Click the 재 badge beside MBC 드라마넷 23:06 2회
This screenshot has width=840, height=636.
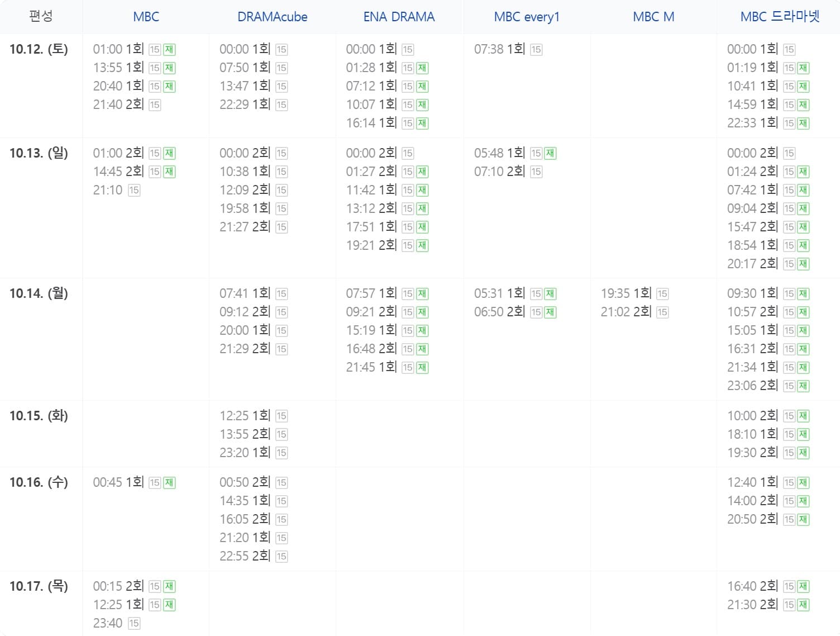point(803,386)
